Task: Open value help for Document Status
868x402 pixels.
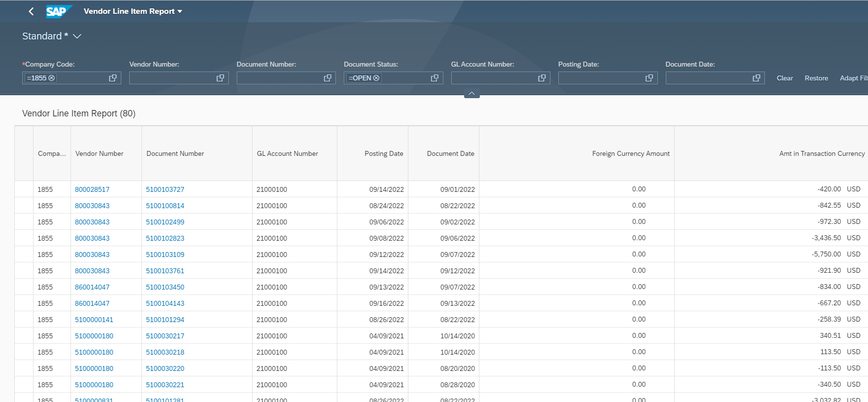Action: pyautogui.click(x=434, y=78)
